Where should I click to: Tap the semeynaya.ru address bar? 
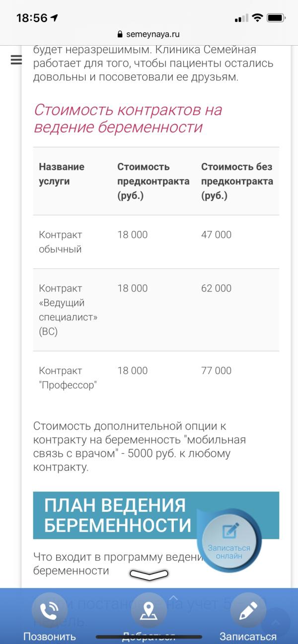(x=149, y=34)
